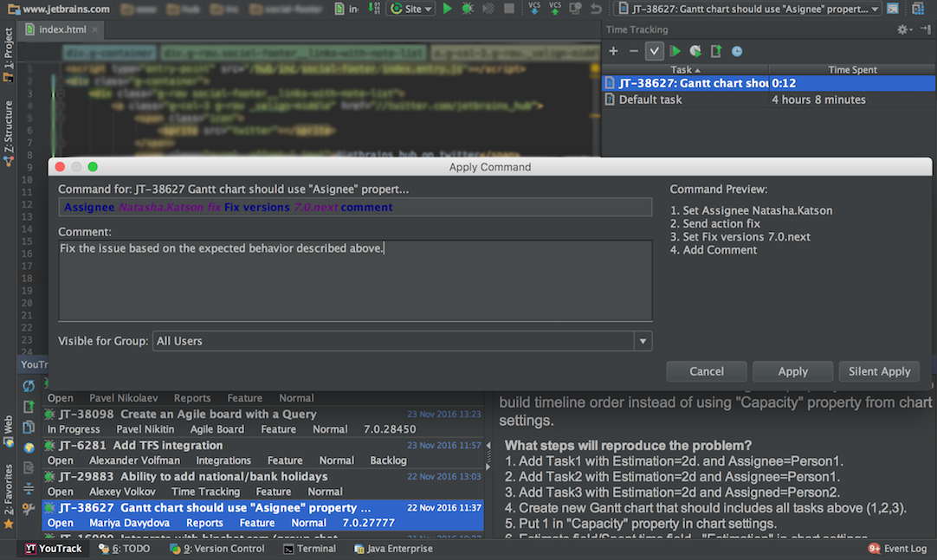The height and width of the screenshot is (560, 937).
Task: Refresh the issues list in the YouTrack panel
Action: (x=28, y=386)
